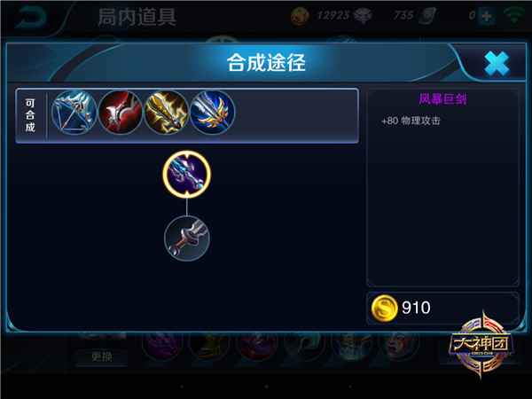The height and width of the screenshot is (399, 532).
Task: Open the 大神团 badge
Action: pos(481,343)
